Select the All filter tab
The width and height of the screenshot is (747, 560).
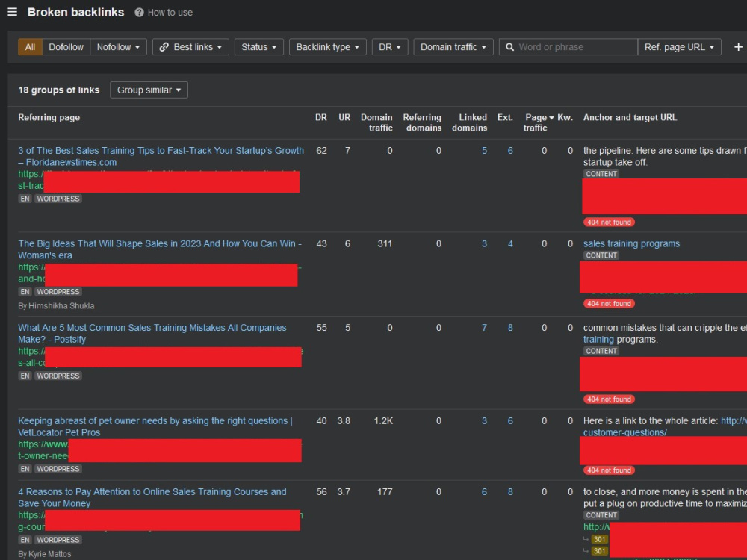click(30, 46)
